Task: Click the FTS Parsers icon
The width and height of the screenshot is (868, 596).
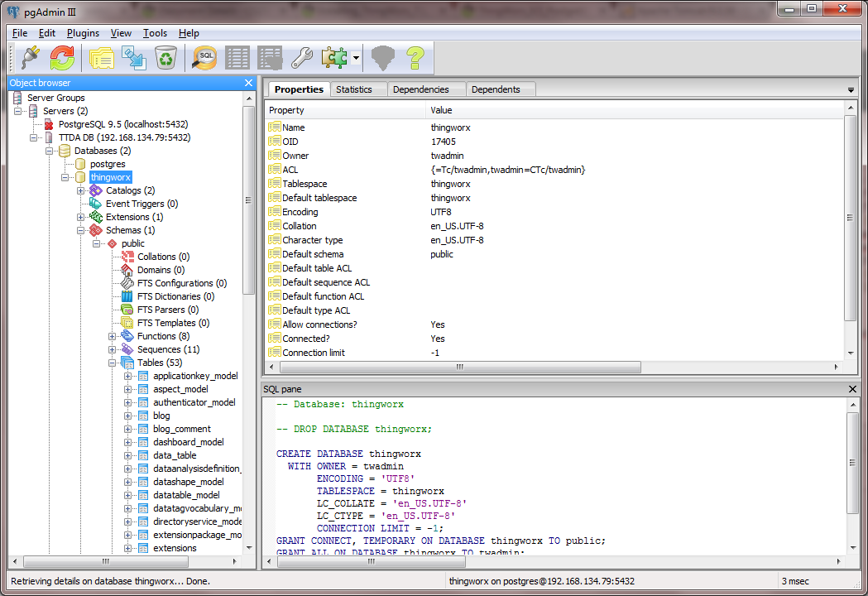Action: (x=127, y=310)
